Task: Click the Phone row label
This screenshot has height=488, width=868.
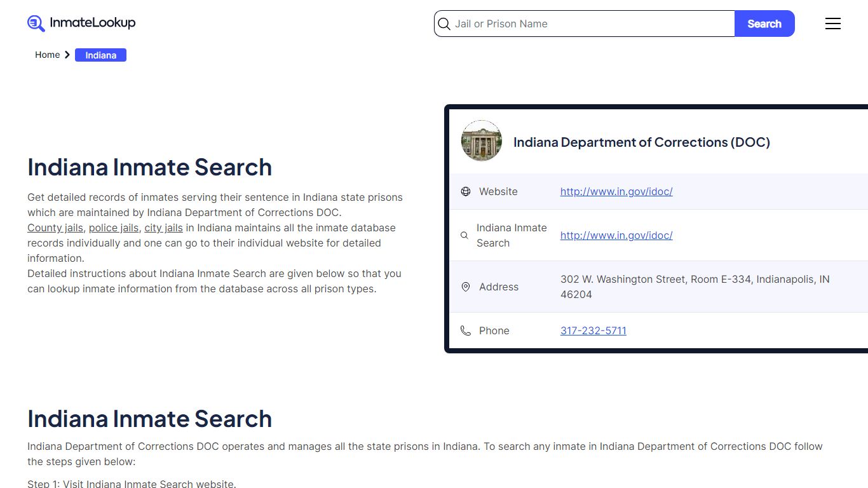Action: (494, 330)
